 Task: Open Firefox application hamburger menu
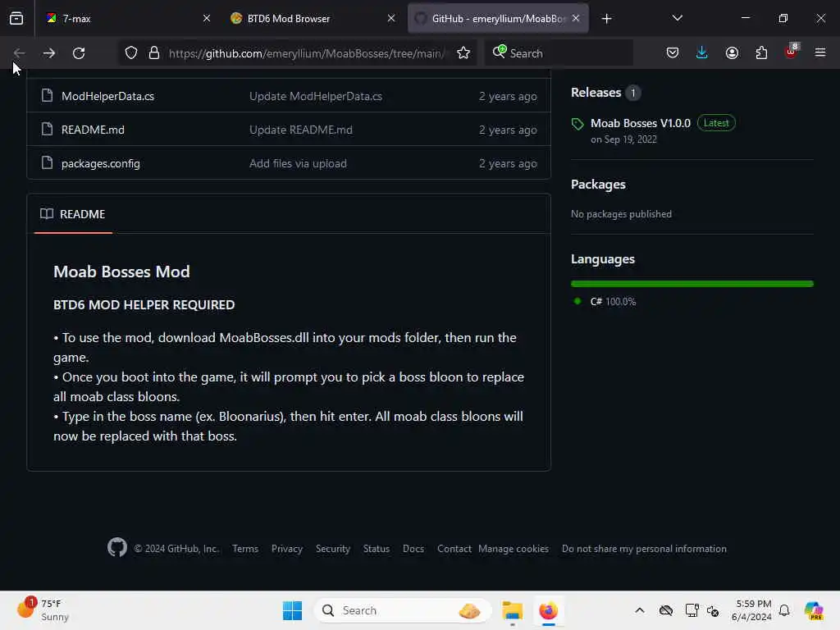820,52
